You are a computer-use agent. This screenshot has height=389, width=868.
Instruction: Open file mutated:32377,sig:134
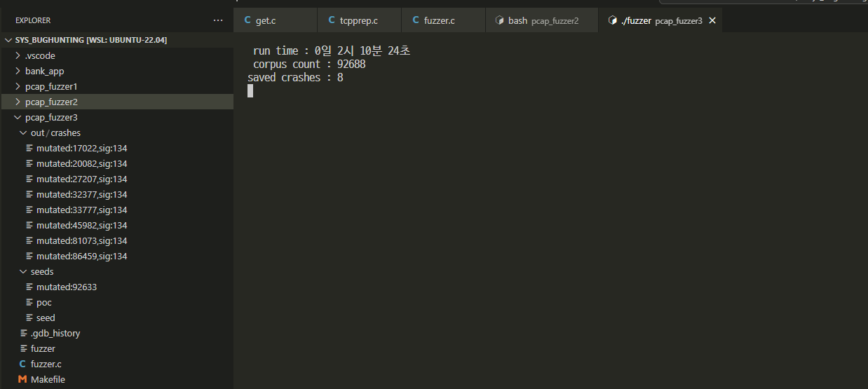[117, 194]
